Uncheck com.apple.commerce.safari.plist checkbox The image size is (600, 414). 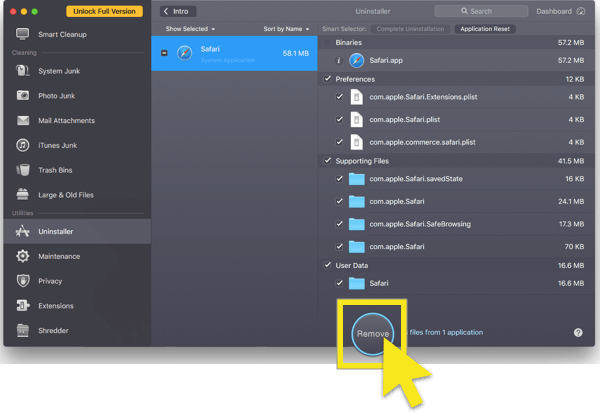pyautogui.click(x=339, y=142)
